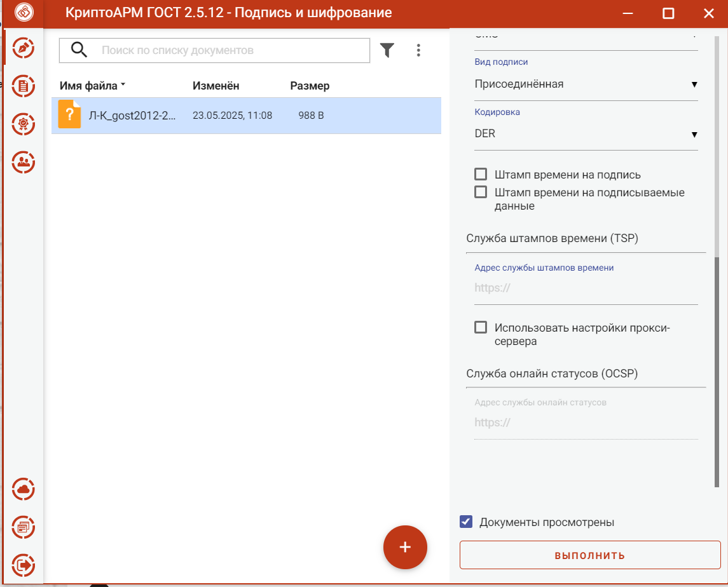Click the exit icon in sidebar
Screen dimensions: 728x587
tap(24, 565)
